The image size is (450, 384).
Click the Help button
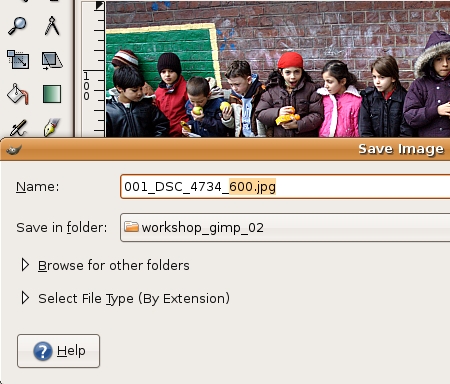pos(58,351)
